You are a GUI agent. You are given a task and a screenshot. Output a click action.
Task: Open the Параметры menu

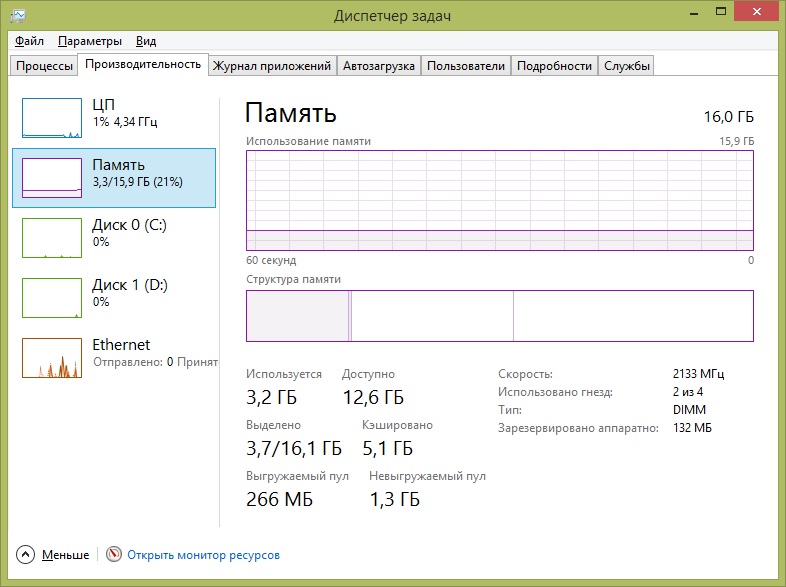tap(90, 41)
